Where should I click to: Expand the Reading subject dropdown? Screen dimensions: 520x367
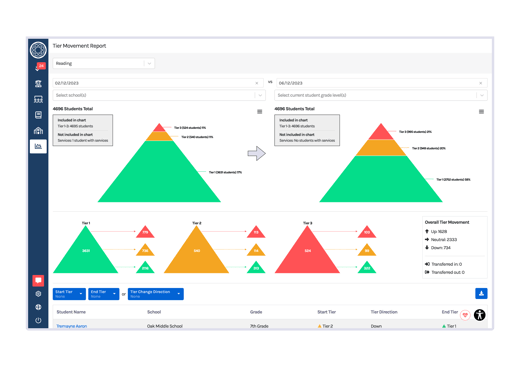[103, 63]
